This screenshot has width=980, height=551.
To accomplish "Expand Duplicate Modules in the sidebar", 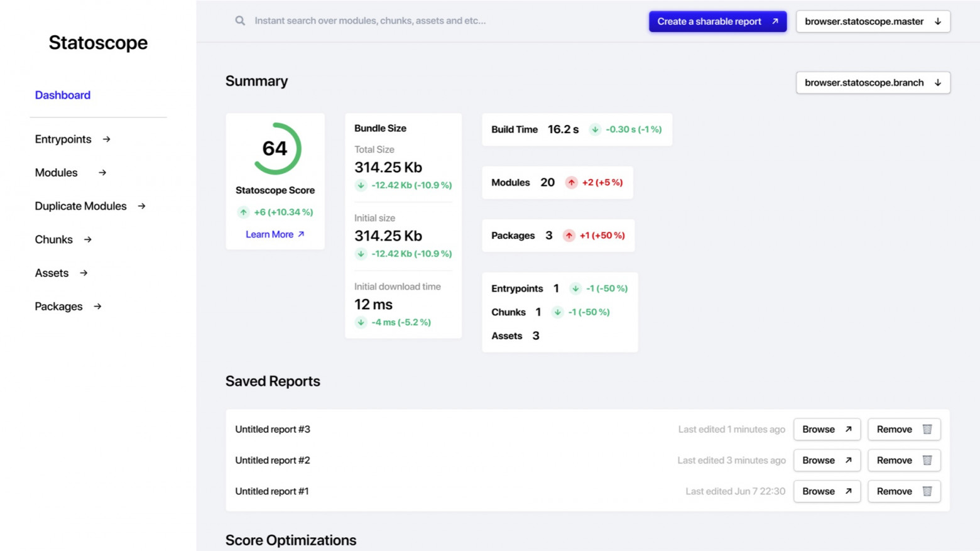I will coord(90,206).
